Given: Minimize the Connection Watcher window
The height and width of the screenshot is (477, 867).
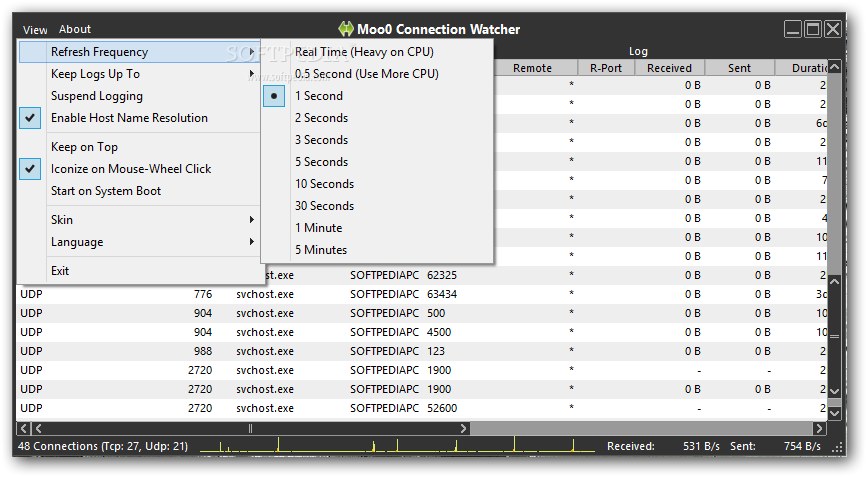Looking at the screenshot, I should point(793,29).
